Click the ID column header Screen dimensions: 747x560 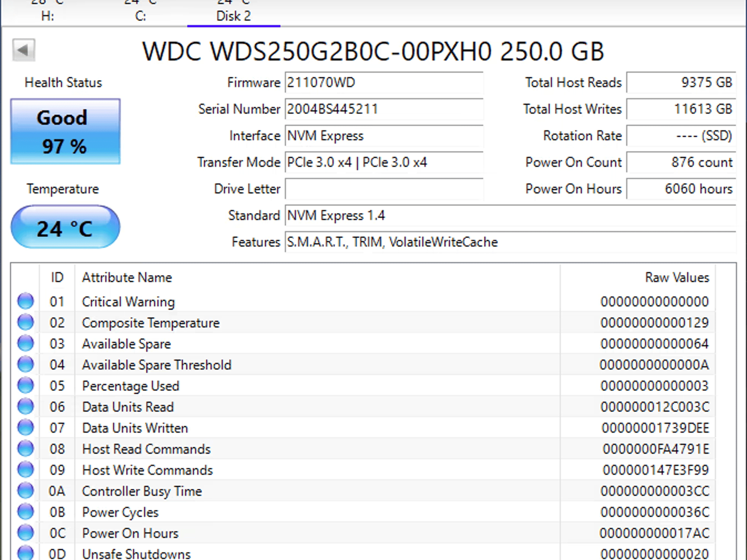click(x=57, y=277)
